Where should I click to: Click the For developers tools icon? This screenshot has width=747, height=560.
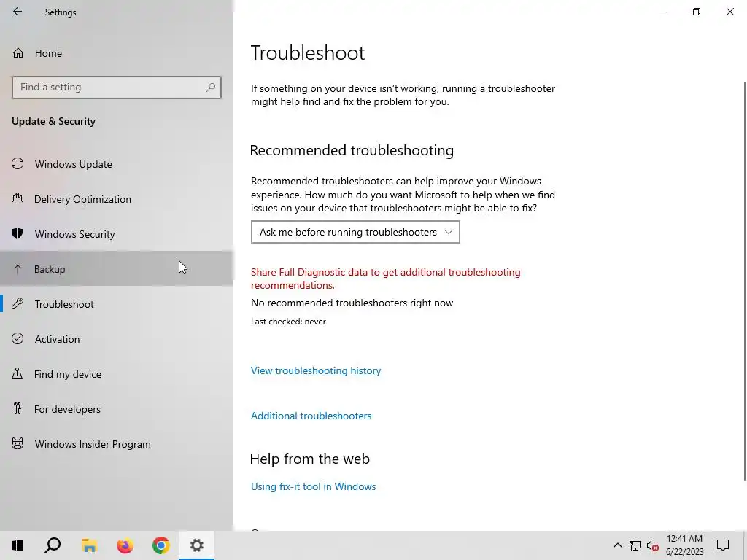point(18,408)
